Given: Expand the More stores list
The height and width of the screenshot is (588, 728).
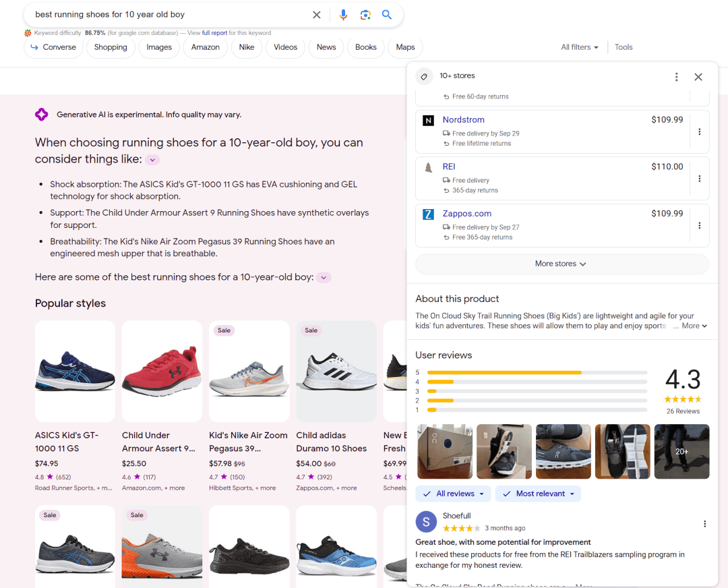Looking at the screenshot, I should point(562,264).
